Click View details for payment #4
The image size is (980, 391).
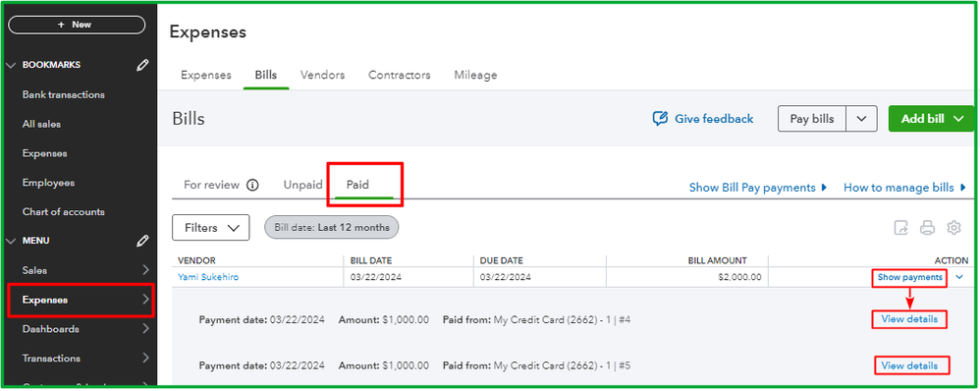pyautogui.click(x=909, y=319)
